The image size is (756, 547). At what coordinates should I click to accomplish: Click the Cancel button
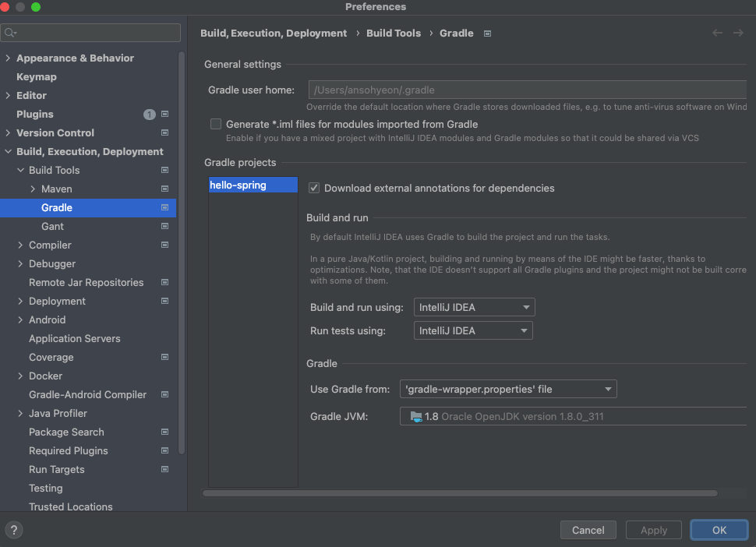pyautogui.click(x=588, y=530)
